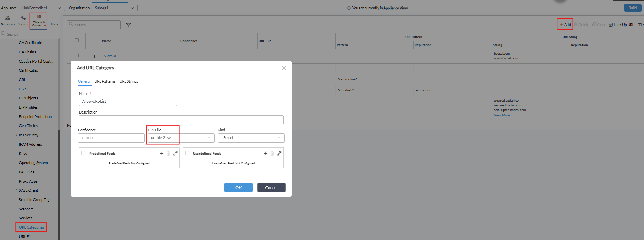Screen dimensions: 644x240
Task: Switch to the URL Patterns tab
Action: click(105, 81)
